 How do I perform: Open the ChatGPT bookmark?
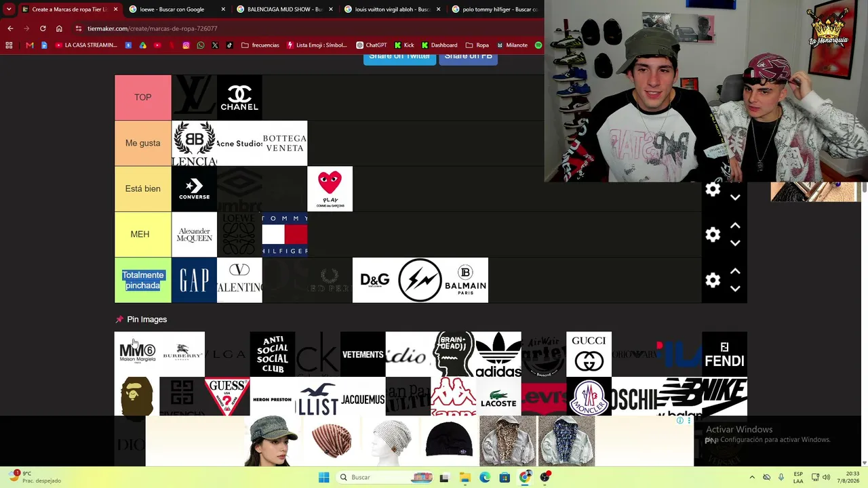[x=372, y=45]
